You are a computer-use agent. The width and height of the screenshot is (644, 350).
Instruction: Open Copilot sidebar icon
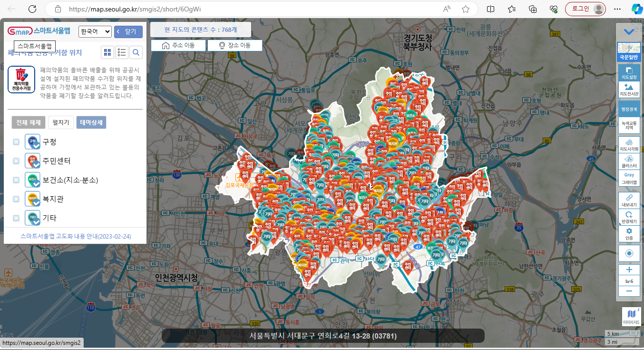636,9
